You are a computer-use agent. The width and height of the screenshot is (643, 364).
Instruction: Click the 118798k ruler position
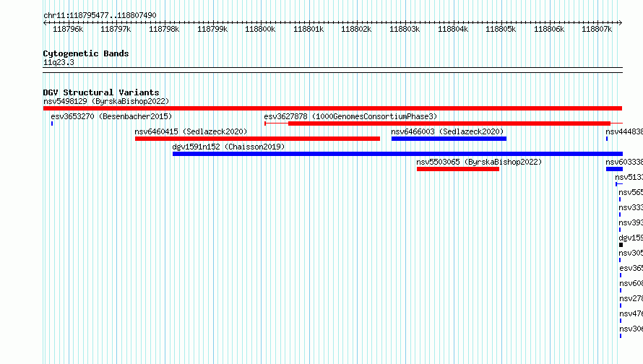[164, 29]
